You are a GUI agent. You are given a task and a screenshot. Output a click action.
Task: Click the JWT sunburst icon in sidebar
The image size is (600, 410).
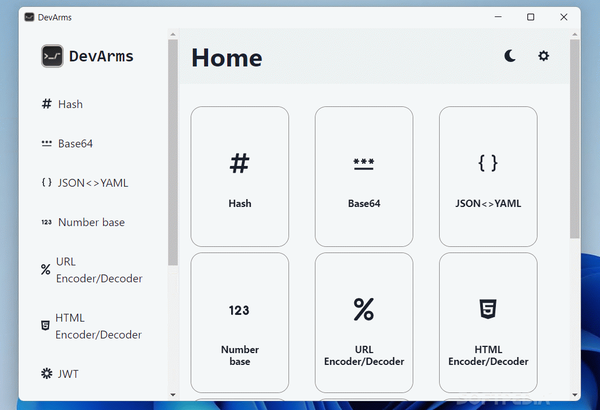tap(46, 373)
